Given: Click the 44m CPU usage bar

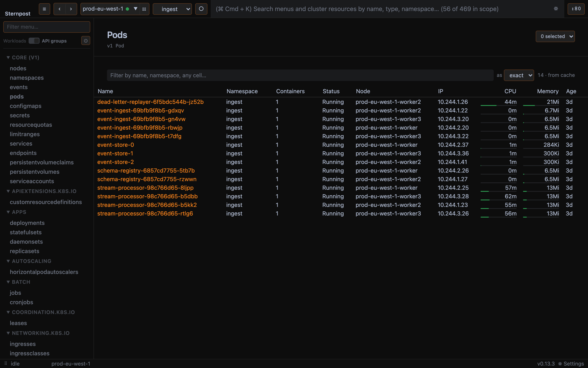Looking at the screenshot, I should point(498,105).
